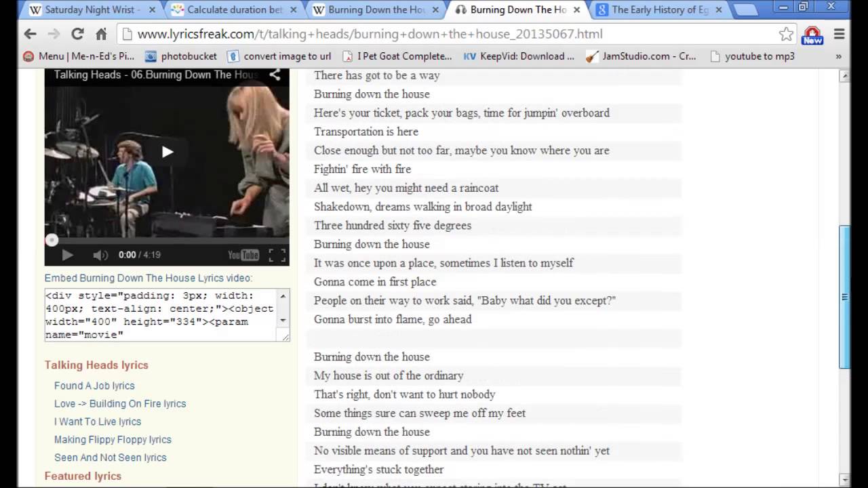The width and height of the screenshot is (868, 488).
Task: Click inside the embed code text box
Action: tap(161, 315)
